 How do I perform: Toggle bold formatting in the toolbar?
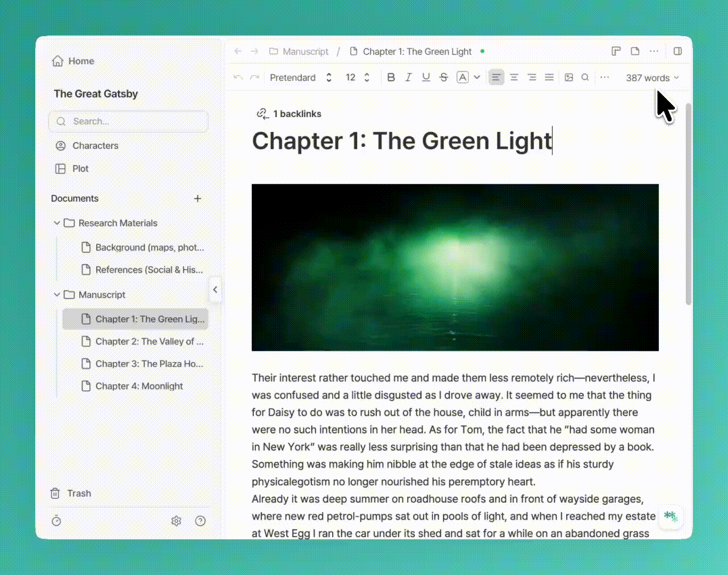click(x=391, y=77)
